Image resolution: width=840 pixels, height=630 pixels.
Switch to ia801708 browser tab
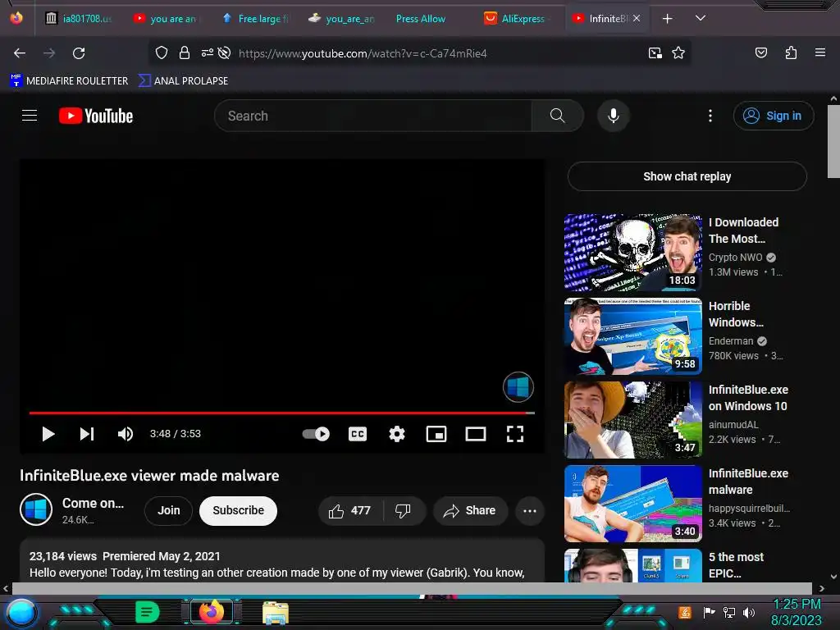tap(79, 18)
